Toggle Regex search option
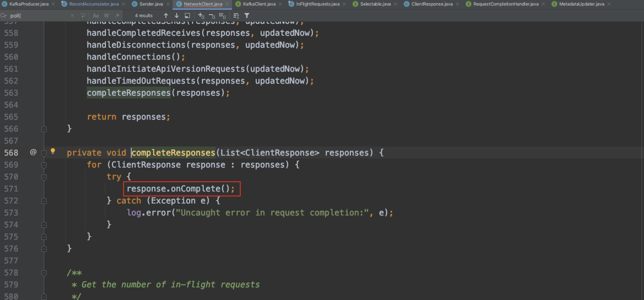 pos(117,15)
